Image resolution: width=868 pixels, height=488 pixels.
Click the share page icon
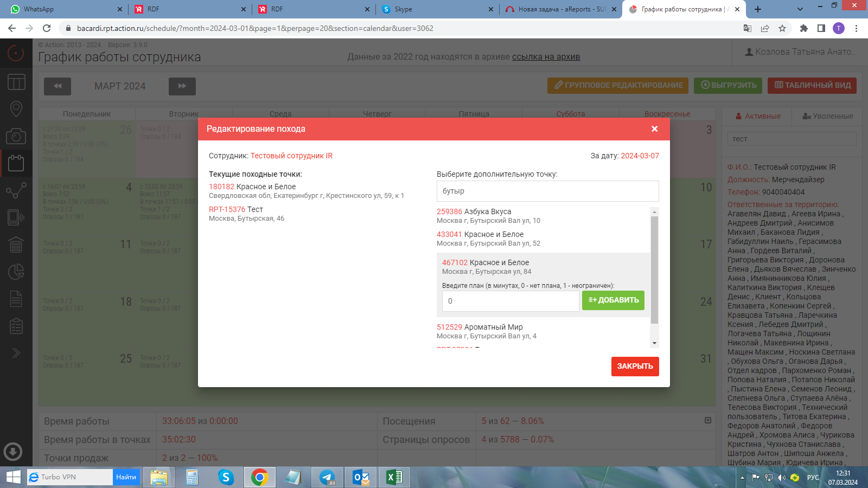pos(765,28)
